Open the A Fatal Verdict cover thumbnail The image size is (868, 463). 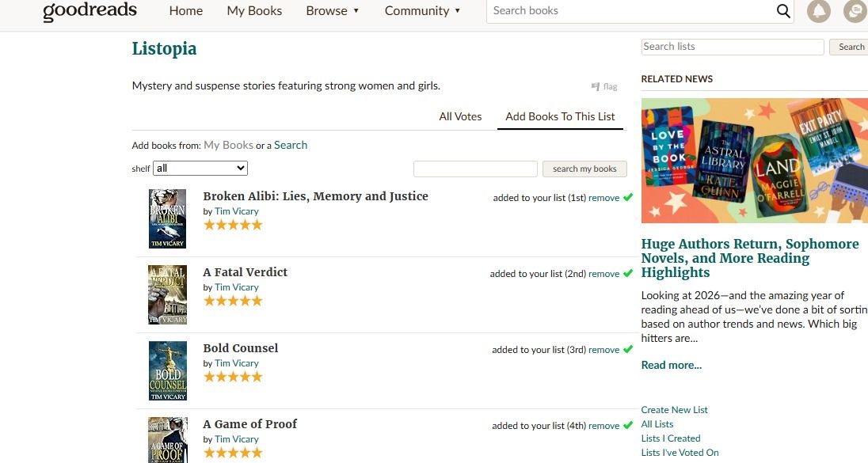point(168,294)
